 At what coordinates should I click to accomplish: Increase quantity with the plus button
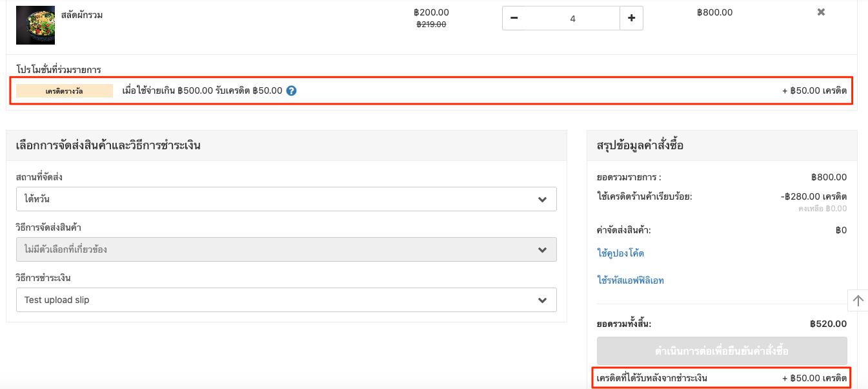(x=631, y=18)
